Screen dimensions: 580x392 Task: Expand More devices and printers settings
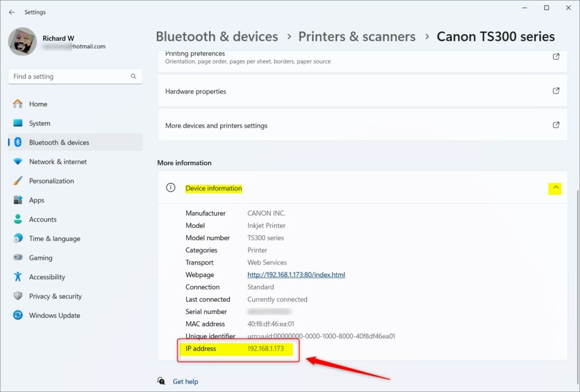click(556, 124)
